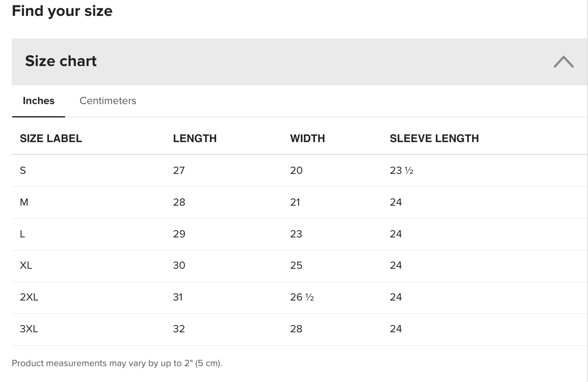
Task: Collapse the Size chart chevron icon
Action: tap(563, 62)
